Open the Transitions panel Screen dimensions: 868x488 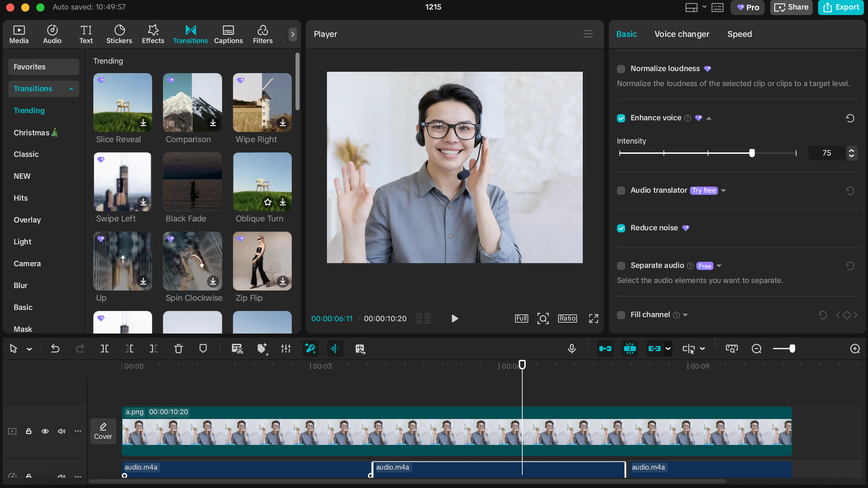[x=190, y=34]
